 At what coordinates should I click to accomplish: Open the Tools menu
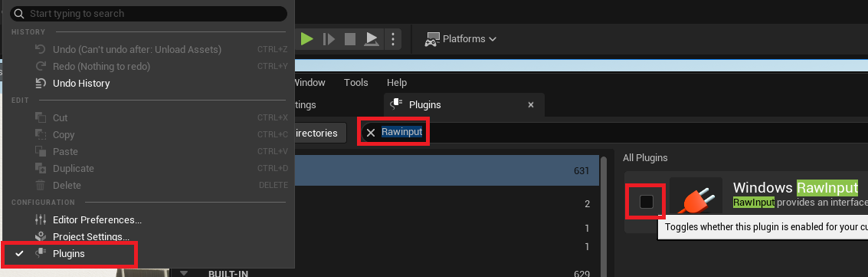click(x=356, y=83)
